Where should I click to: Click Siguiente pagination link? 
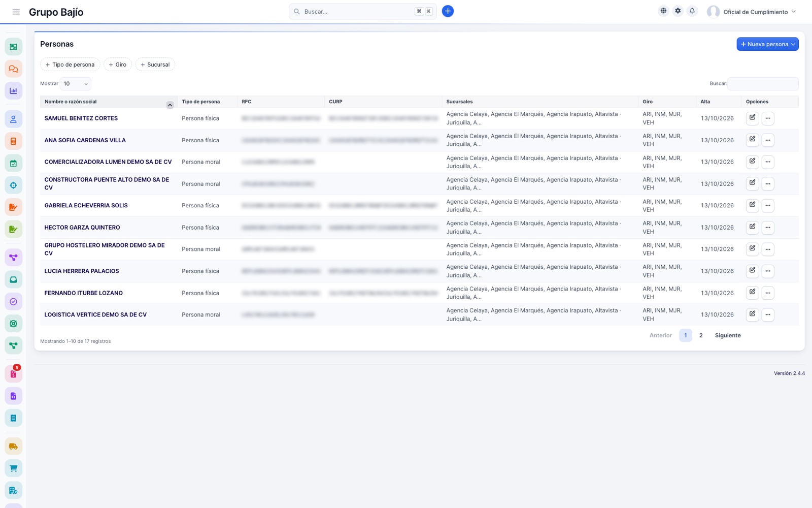tap(728, 335)
